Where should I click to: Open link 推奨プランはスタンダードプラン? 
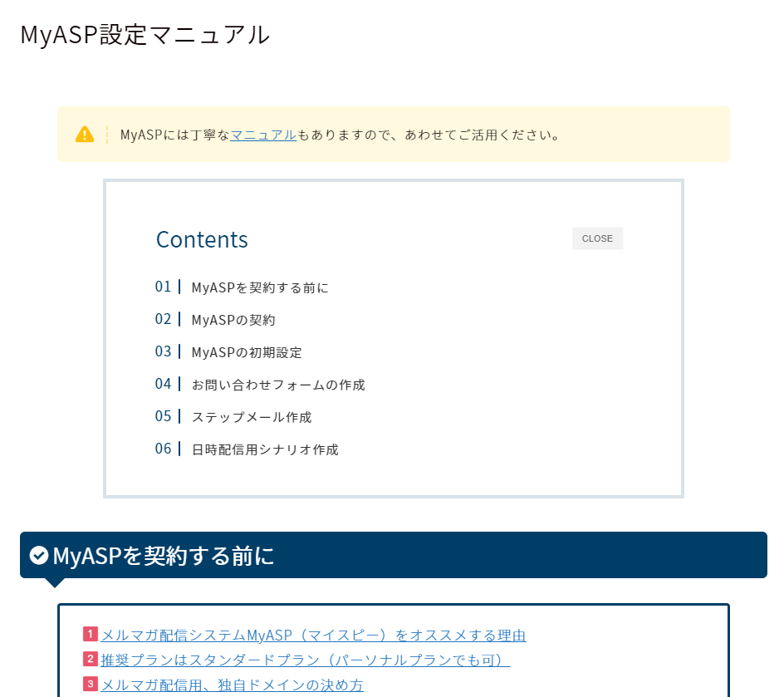tap(306, 660)
